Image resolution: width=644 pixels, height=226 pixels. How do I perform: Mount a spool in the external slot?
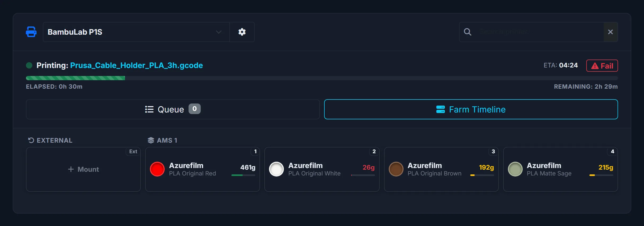coord(83,169)
